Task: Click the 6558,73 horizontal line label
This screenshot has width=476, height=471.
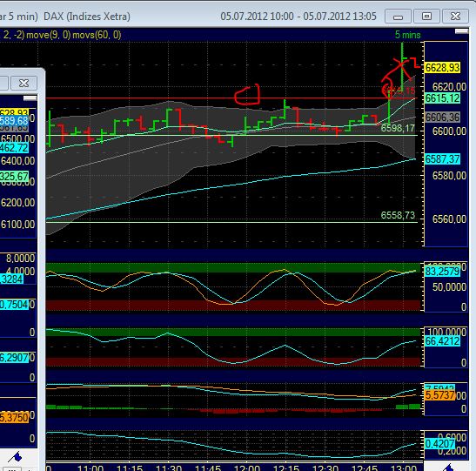Action: [398, 215]
